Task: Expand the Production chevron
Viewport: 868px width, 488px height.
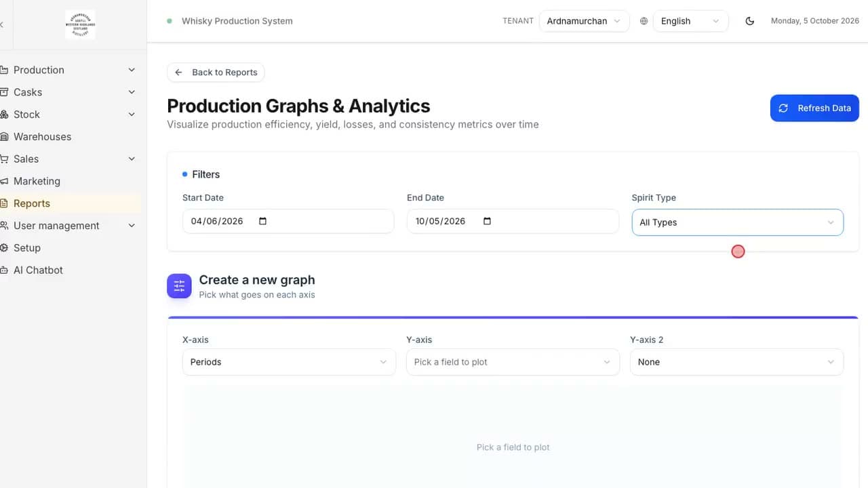Action: pos(132,70)
